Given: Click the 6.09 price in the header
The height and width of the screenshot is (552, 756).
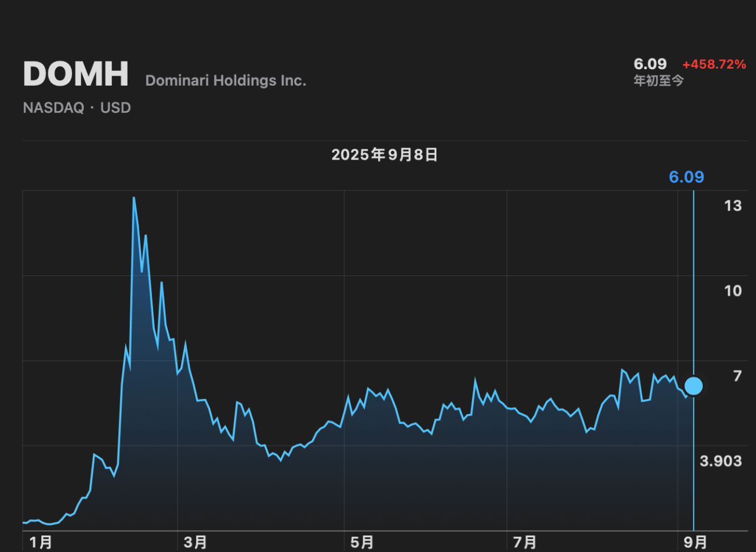Looking at the screenshot, I should coord(650,64).
